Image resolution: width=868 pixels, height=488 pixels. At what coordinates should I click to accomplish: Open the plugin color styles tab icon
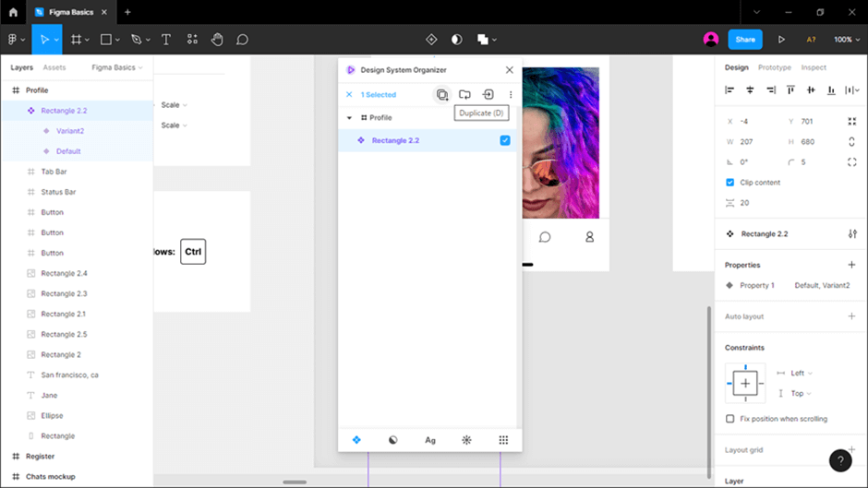coord(393,440)
